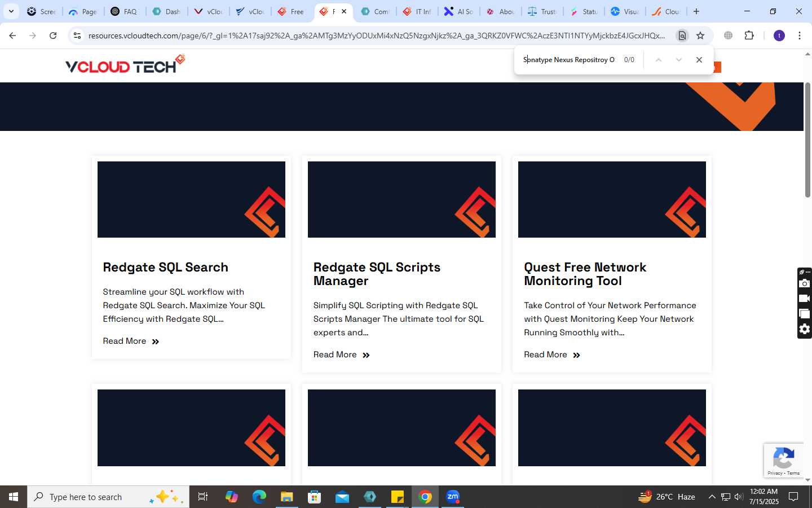Switch to the AI So tab
The width and height of the screenshot is (812, 508).
[x=459, y=11]
